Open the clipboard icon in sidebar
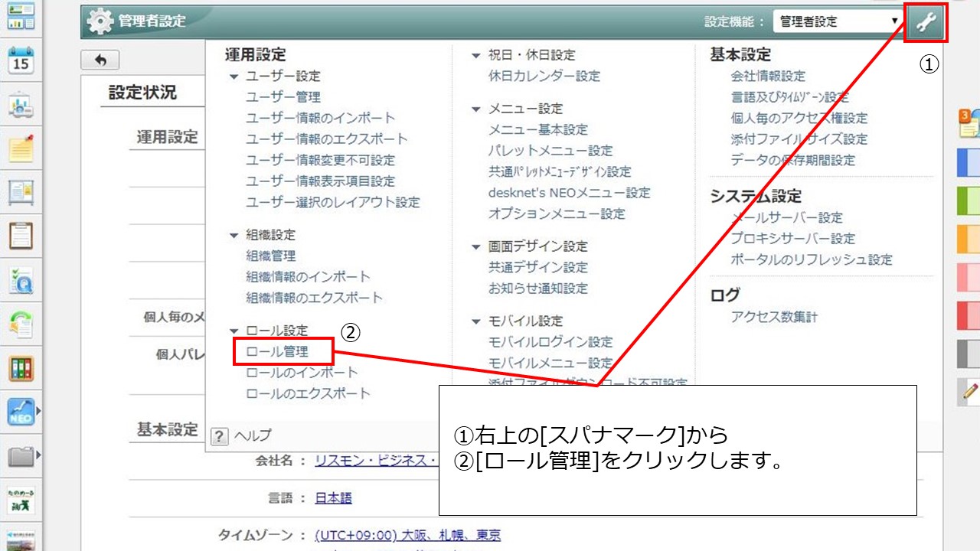This screenshot has width=980, height=551. [21, 236]
